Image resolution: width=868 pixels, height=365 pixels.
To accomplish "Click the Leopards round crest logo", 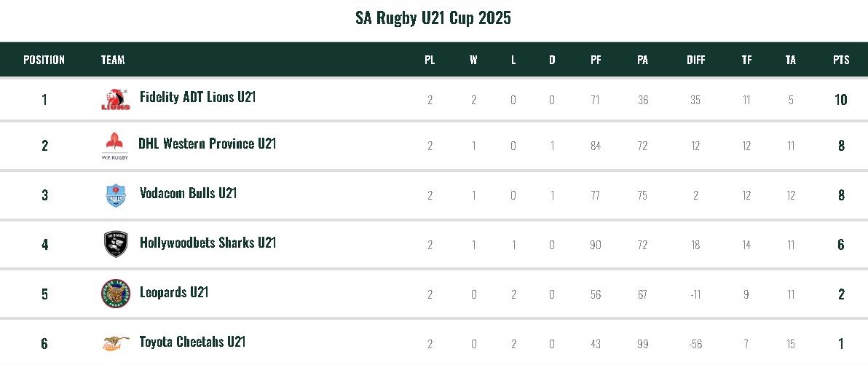I will pyautogui.click(x=116, y=293).
